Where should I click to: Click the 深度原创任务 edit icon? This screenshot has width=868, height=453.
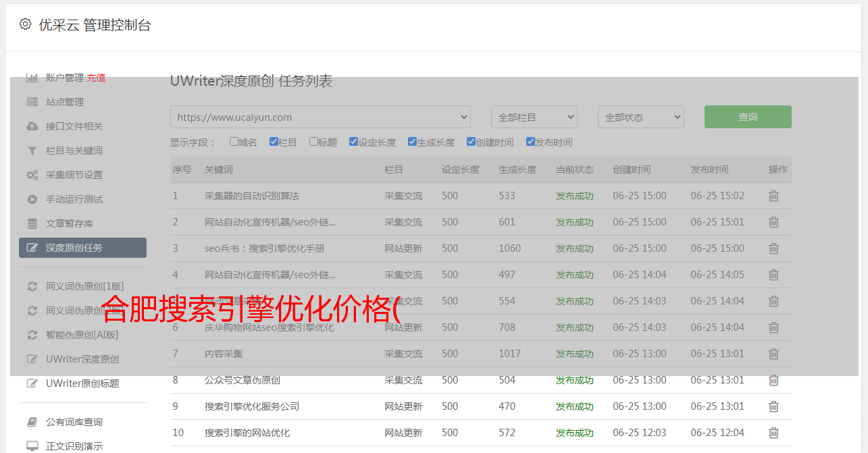(x=32, y=248)
